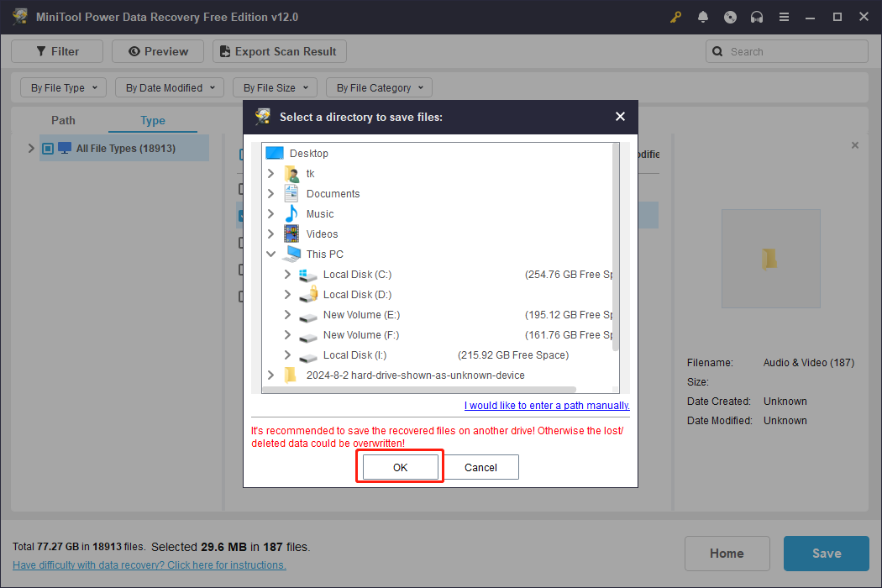Expand the 2024-8-2 hard-drive folder
882x588 pixels.
tap(270, 375)
